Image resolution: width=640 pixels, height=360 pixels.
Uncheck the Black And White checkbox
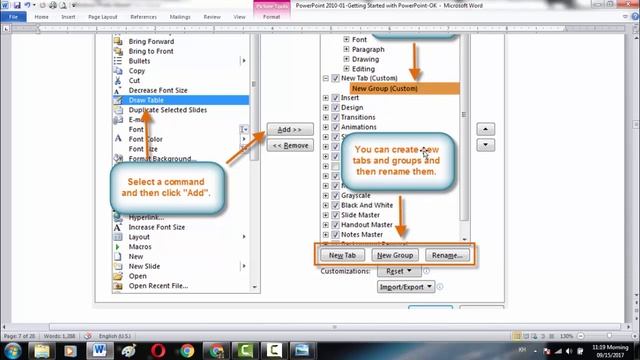[335, 205]
